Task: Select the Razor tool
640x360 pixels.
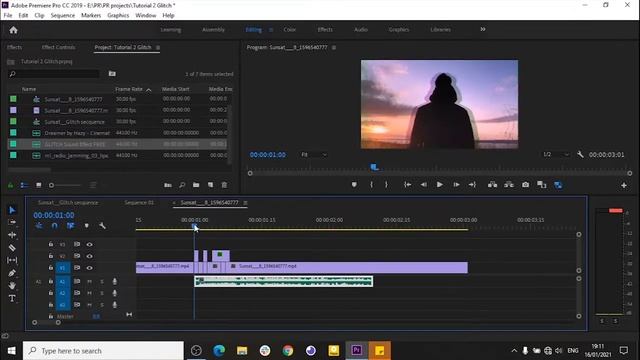Action: pos(12,248)
